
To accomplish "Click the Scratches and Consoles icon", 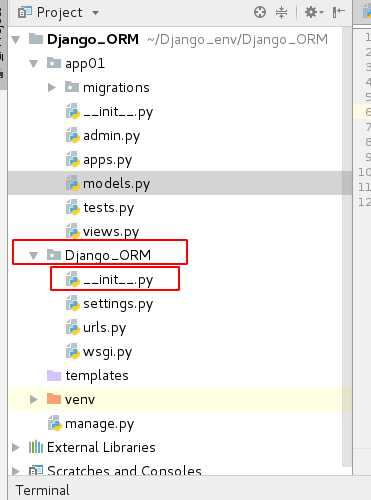I will 36,471.
